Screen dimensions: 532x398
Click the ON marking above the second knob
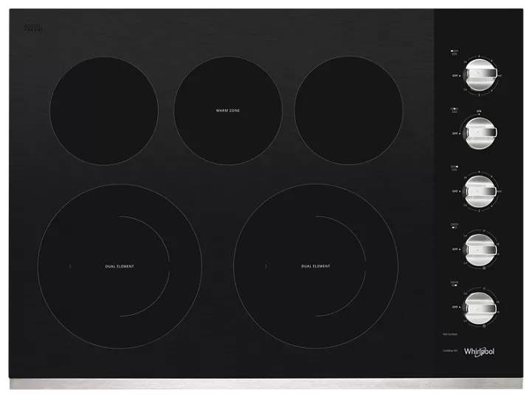(x=478, y=111)
